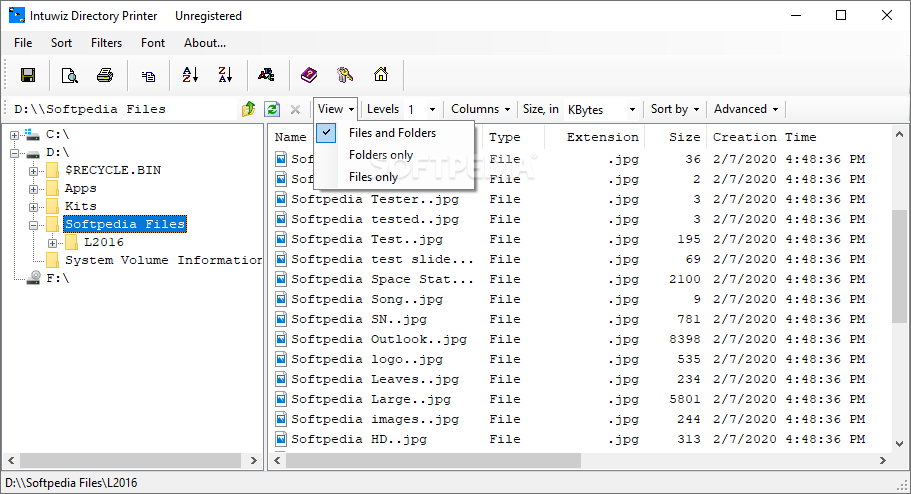Click the Copy to clipboard icon
The width and height of the screenshot is (911, 494).
pos(148,76)
